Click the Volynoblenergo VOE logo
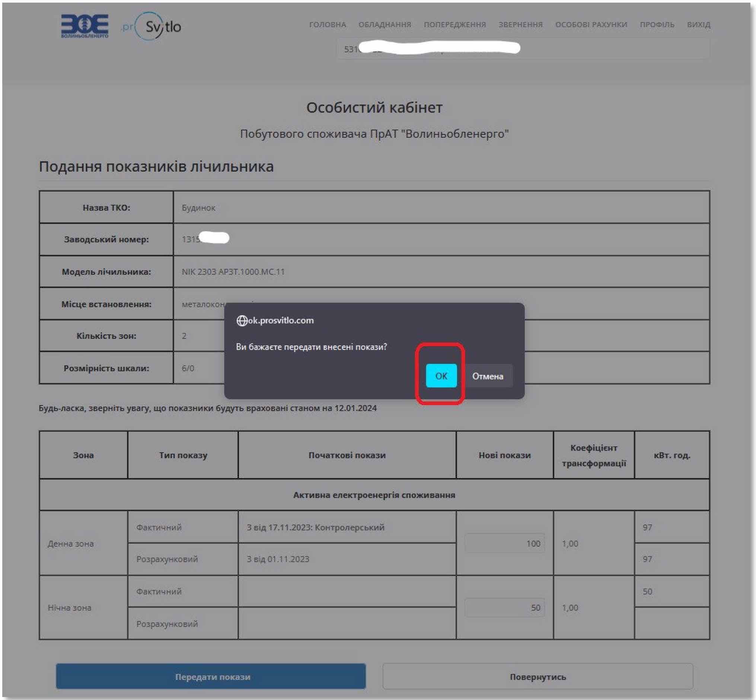This screenshot has width=756, height=700. click(x=85, y=26)
